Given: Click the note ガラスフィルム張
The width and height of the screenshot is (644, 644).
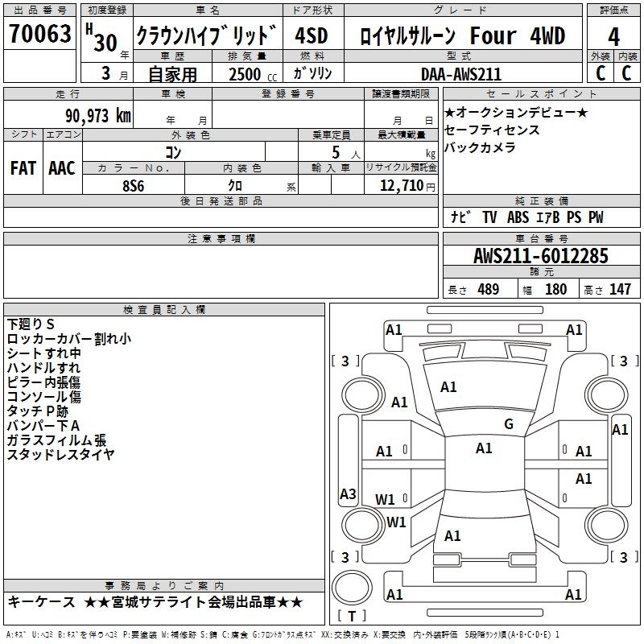Looking at the screenshot, I should 56,440.
